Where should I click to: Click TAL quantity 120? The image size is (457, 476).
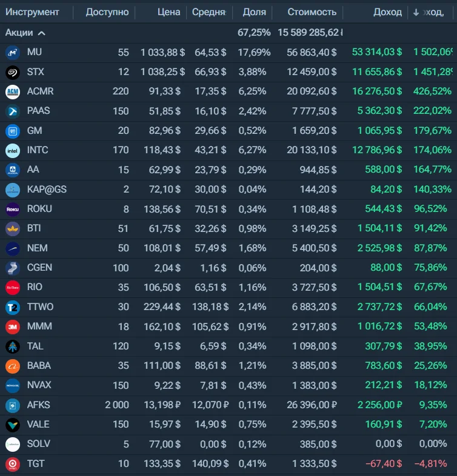click(x=121, y=346)
